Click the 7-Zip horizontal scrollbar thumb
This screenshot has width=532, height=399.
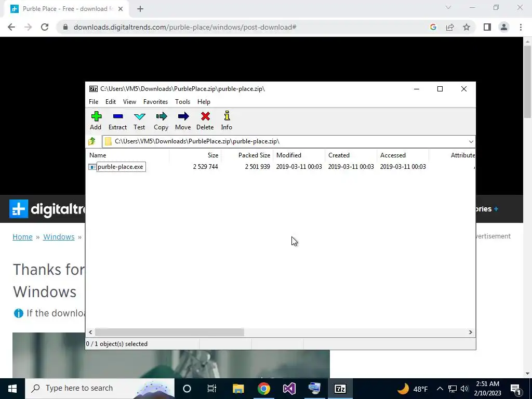point(169,332)
